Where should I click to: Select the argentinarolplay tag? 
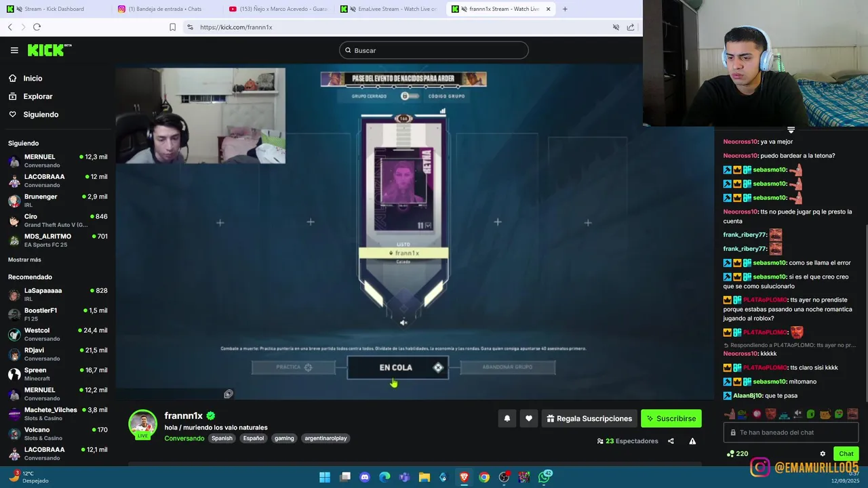[x=325, y=439]
